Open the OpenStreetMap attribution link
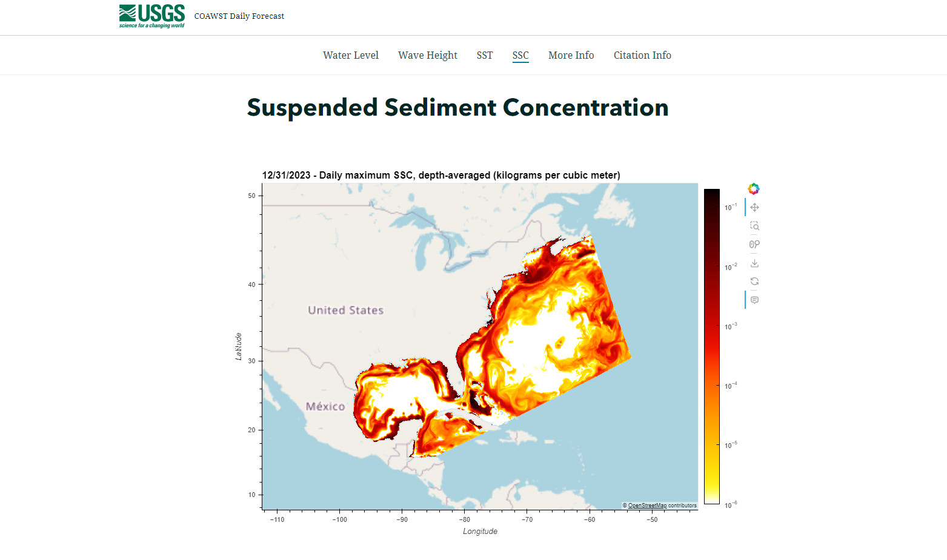 (x=646, y=506)
